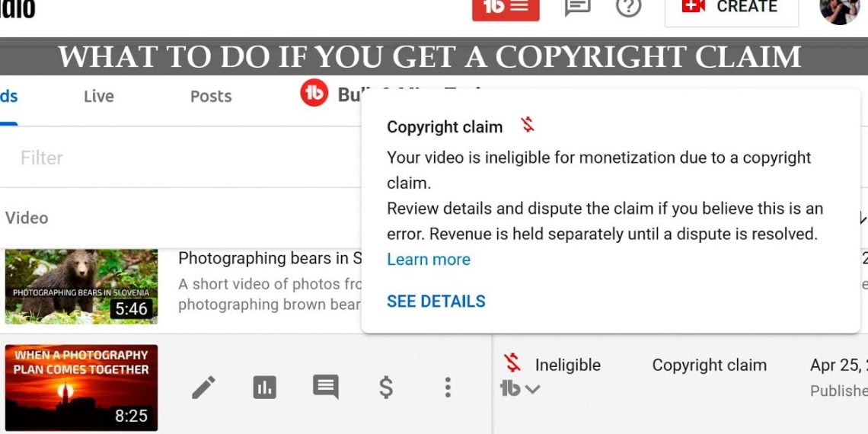Open the Photographing bears in Slovenia thumbnail
The width and height of the screenshot is (868, 434).
(x=81, y=287)
